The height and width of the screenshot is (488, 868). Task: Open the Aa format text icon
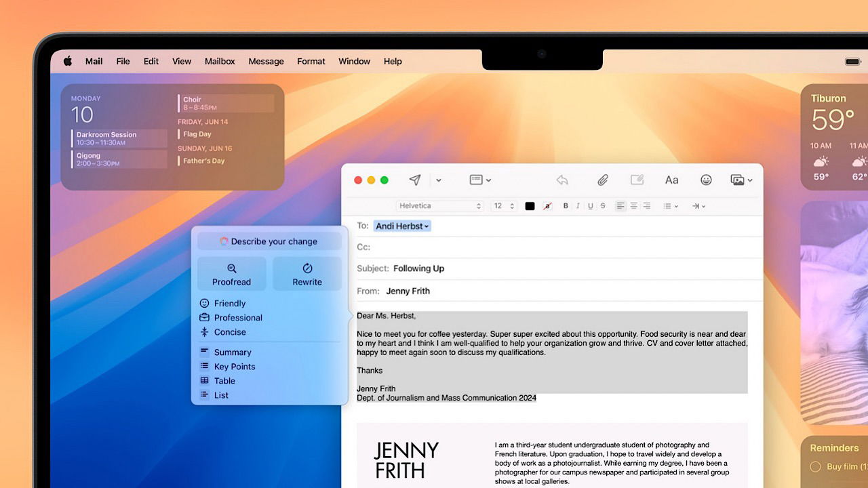click(x=671, y=180)
